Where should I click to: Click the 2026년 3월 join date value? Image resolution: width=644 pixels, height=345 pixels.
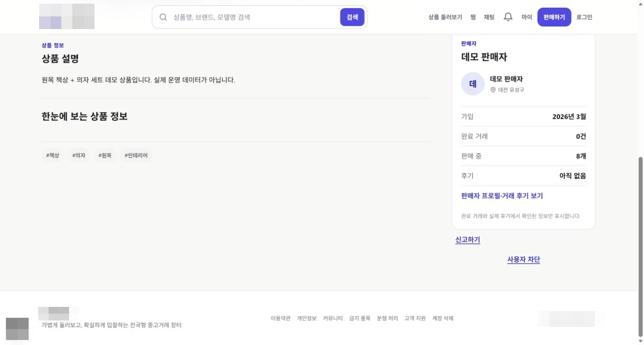pos(569,116)
